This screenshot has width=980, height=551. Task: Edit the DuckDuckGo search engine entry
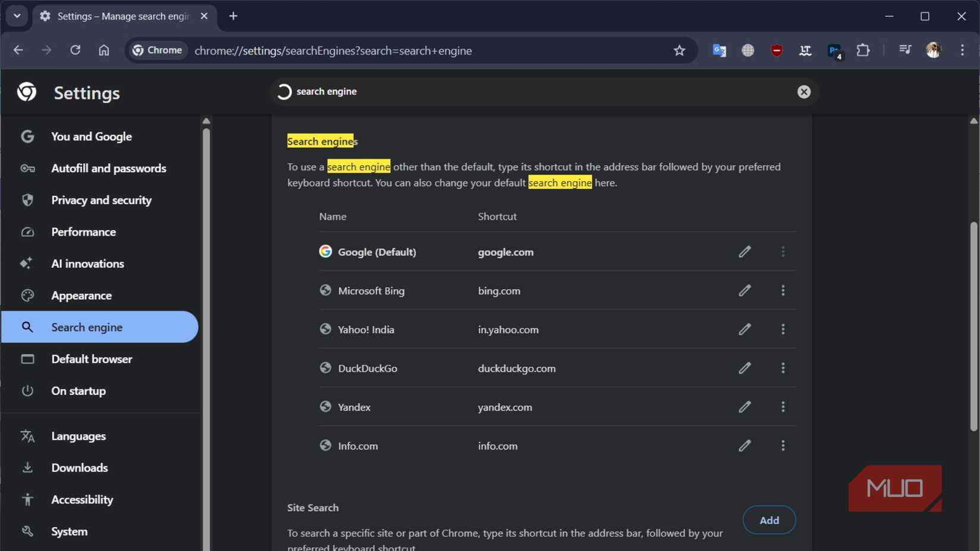744,368
